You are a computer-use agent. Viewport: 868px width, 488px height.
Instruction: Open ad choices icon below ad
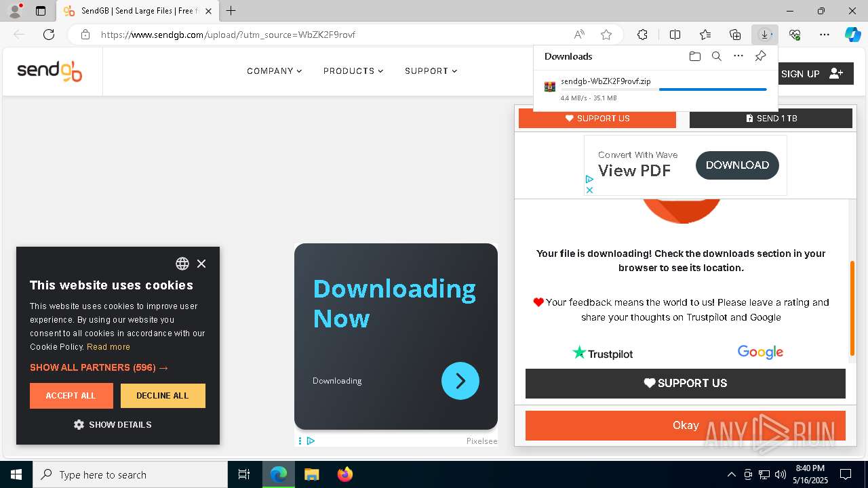click(x=311, y=441)
